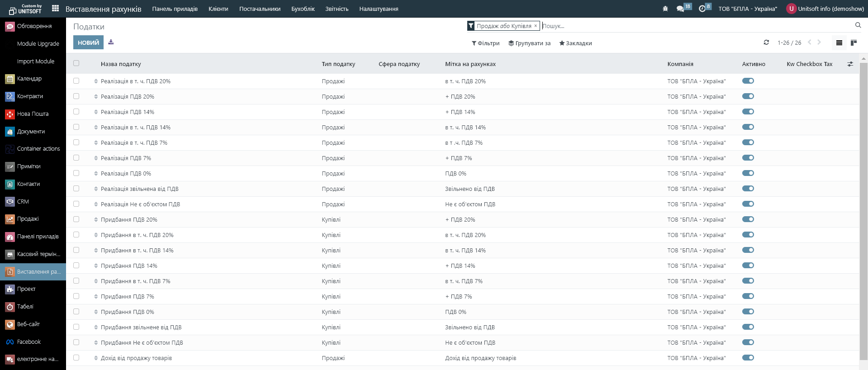Open the conversations chat icon
This screenshot has width=868, height=370.
click(x=680, y=9)
